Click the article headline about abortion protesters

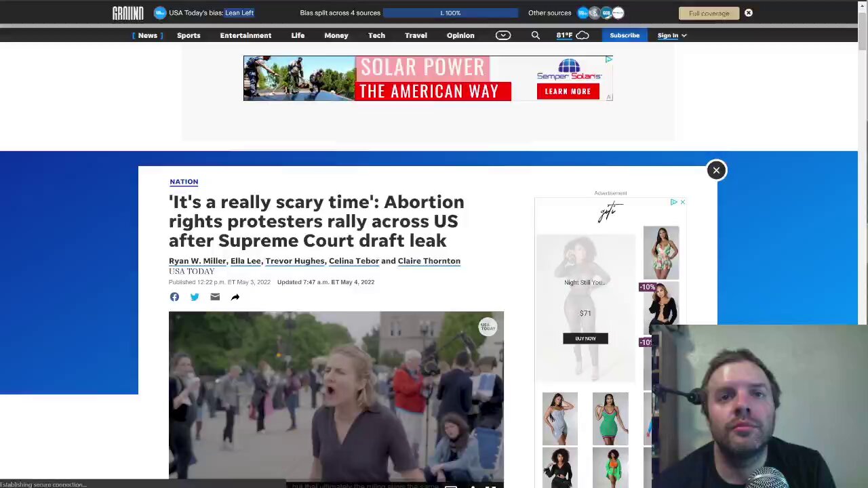coord(317,221)
